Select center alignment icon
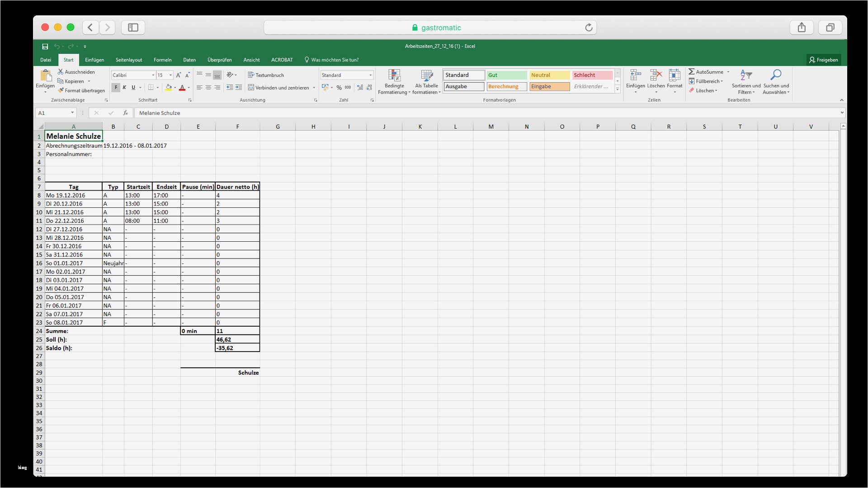Viewport: 868px width, 488px height. pos(208,87)
